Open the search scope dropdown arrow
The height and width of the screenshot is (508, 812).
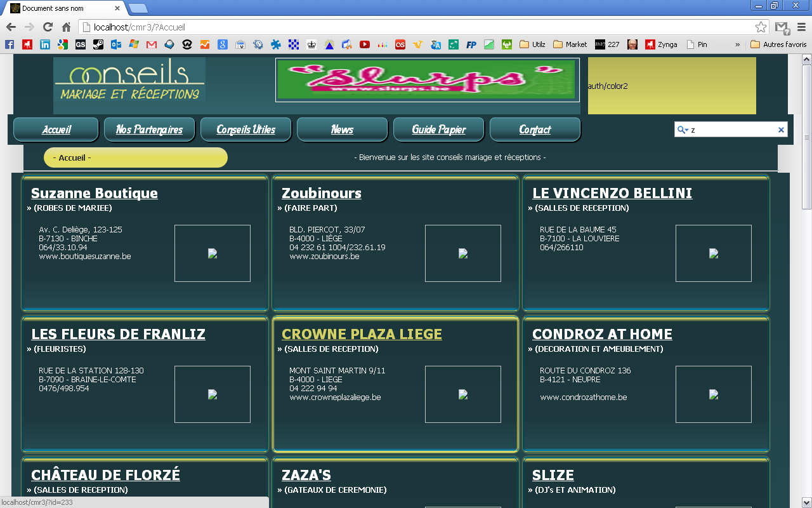688,129
